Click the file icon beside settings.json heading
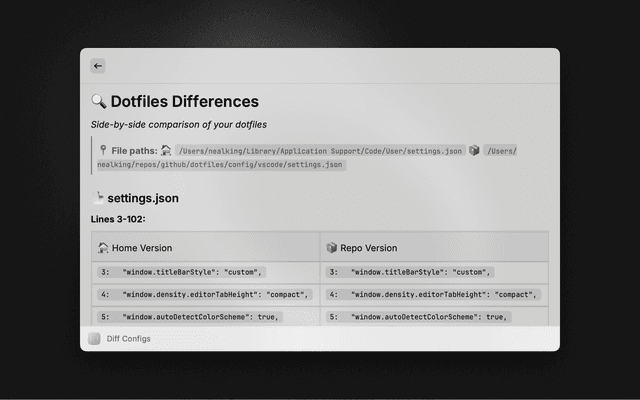640x400 pixels. click(98, 198)
